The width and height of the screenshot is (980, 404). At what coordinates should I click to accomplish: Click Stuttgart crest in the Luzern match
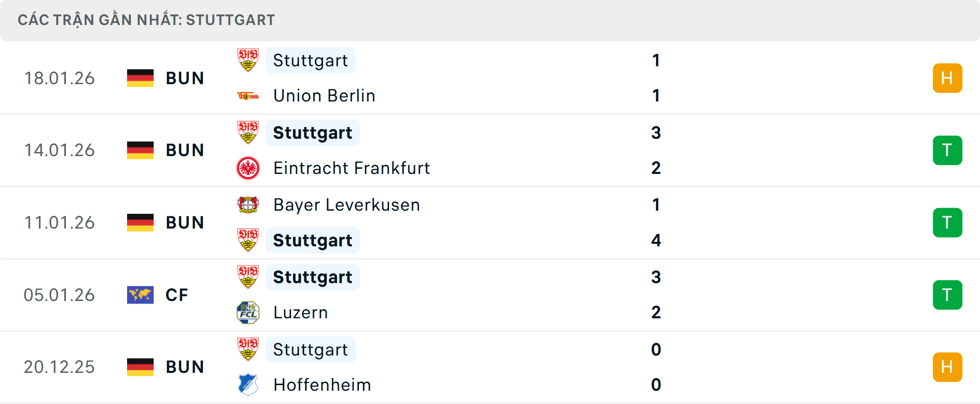pyautogui.click(x=248, y=277)
